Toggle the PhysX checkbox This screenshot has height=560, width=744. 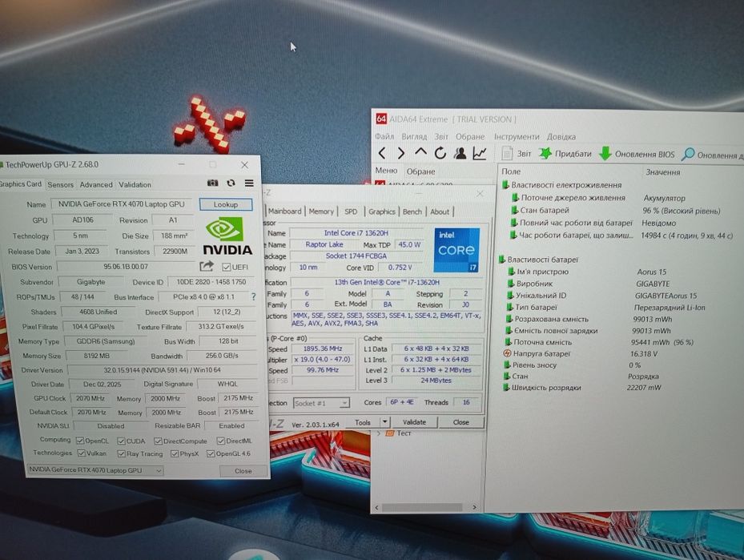pos(175,453)
